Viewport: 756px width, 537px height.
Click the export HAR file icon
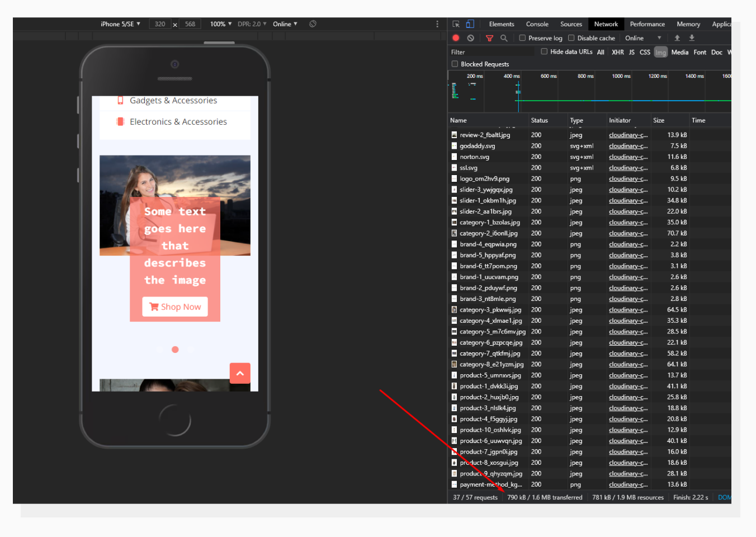691,37
